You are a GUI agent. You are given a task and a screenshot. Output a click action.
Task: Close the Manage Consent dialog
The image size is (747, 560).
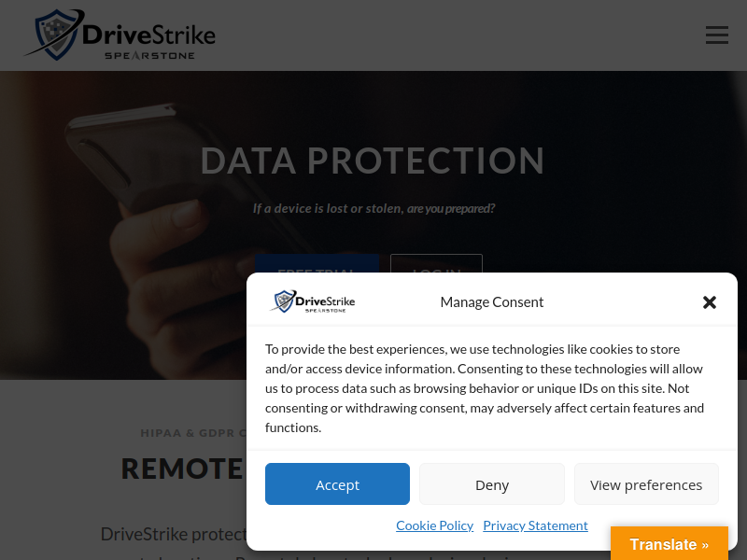(x=709, y=302)
